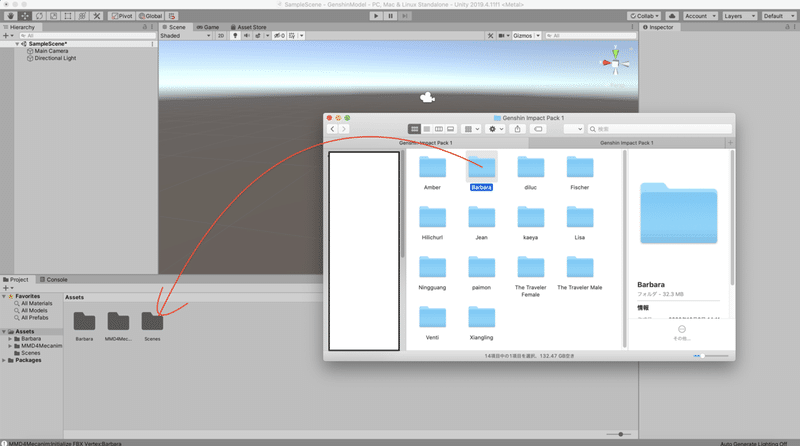Toggle grid snapping icon beside Global

[x=172, y=16]
